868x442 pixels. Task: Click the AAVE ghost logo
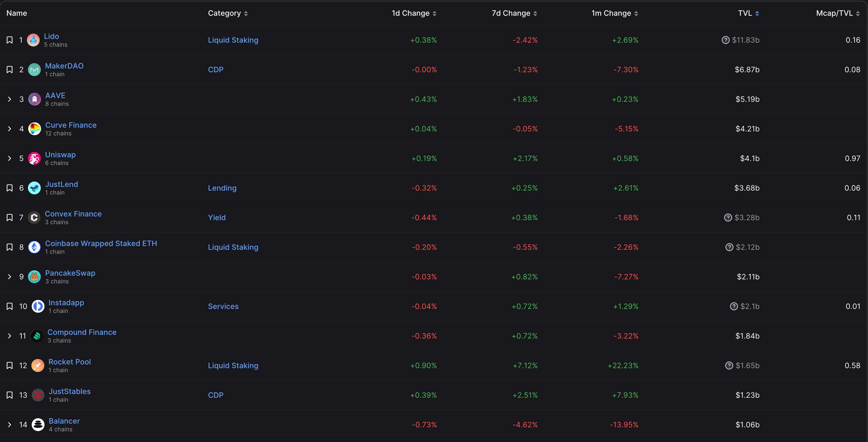[34, 99]
